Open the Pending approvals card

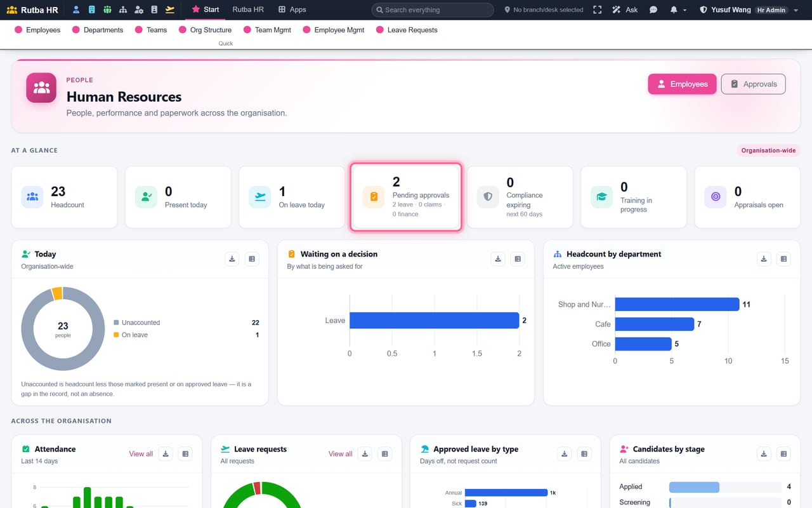pyautogui.click(x=406, y=197)
